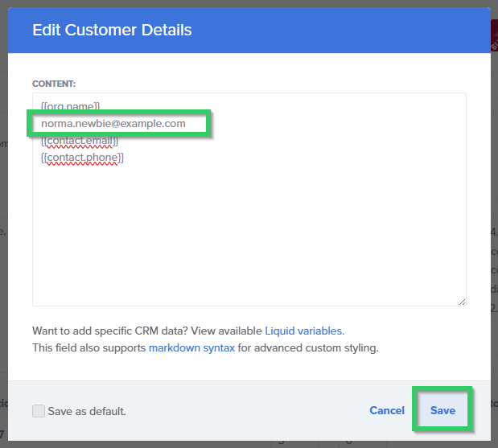Click the dimmed backdrop left of the dialog
Screen dimensions: 498x448
coord(3,241)
